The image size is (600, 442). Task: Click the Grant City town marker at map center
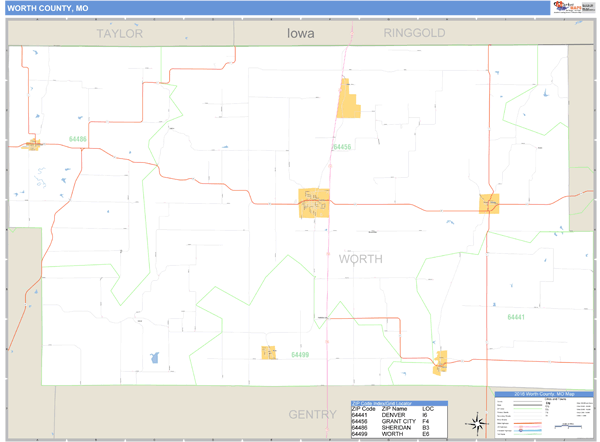click(x=313, y=203)
